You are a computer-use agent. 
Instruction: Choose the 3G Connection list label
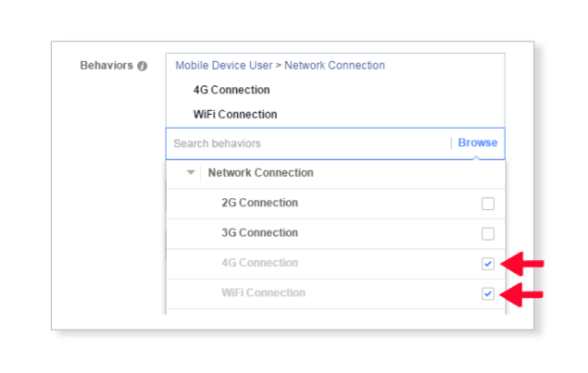(x=260, y=233)
